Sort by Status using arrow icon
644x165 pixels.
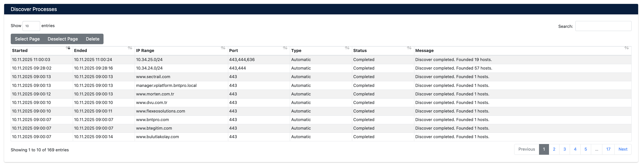(409, 48)
